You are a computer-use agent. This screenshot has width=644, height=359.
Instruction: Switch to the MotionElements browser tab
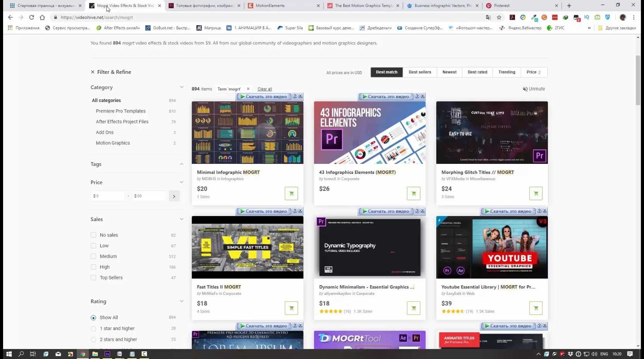283,6
